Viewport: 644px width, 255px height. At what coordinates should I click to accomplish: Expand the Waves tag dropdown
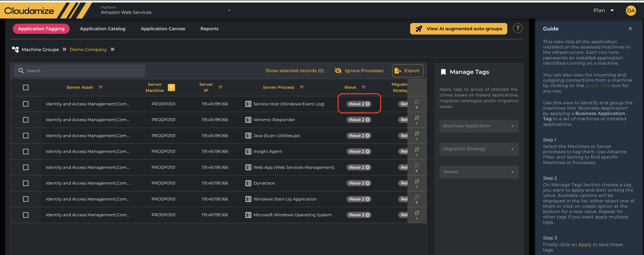click(479, 172)
